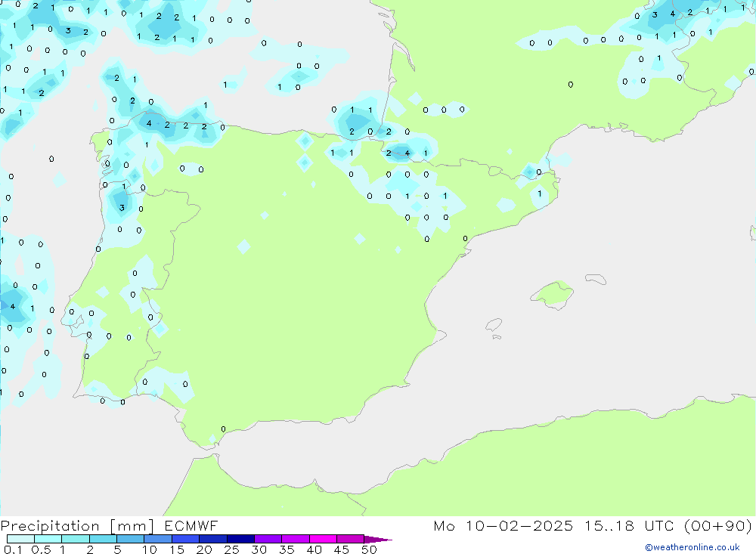Viewport: 756px width, 554px height.
Task: Open the weatheronline.co.uk copyright link
Action: point(692,547)
